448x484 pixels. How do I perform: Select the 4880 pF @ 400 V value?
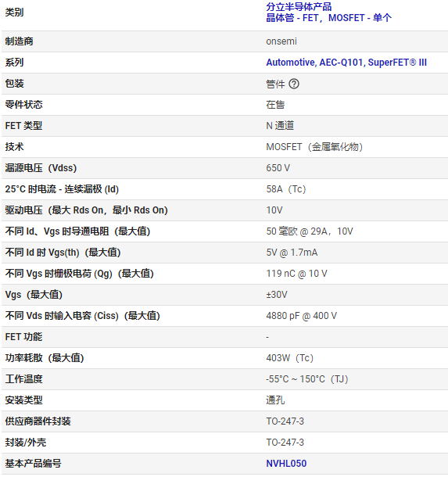(x=301, y=316)
